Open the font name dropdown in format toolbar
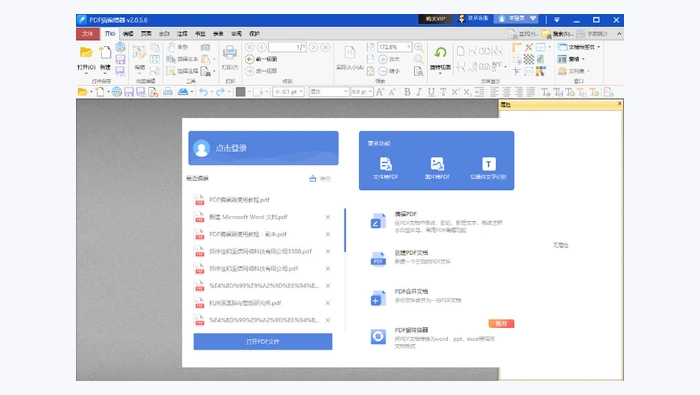 click(346, 92)
